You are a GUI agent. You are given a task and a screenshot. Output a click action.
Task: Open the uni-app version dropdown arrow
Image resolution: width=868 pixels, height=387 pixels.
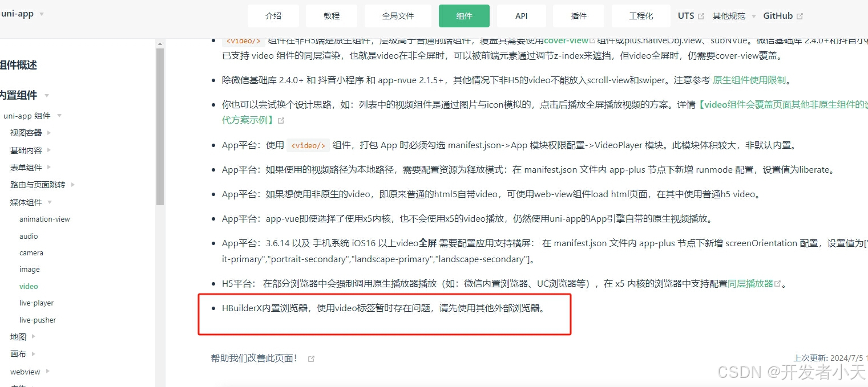(42, 14)
